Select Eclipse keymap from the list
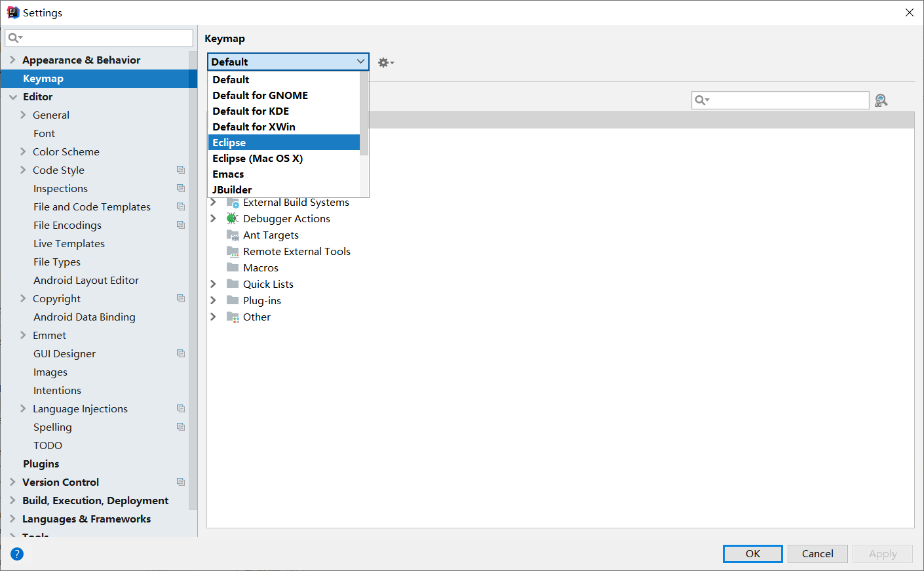 284,142
